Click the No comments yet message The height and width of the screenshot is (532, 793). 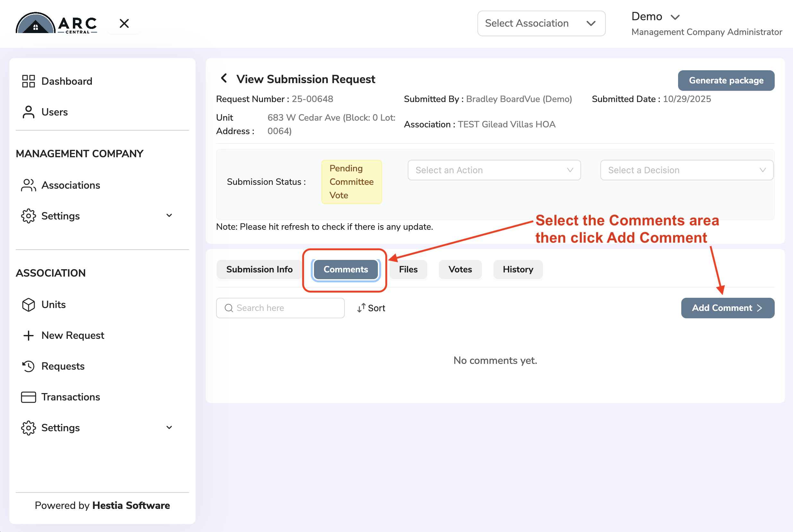point(495,360)
